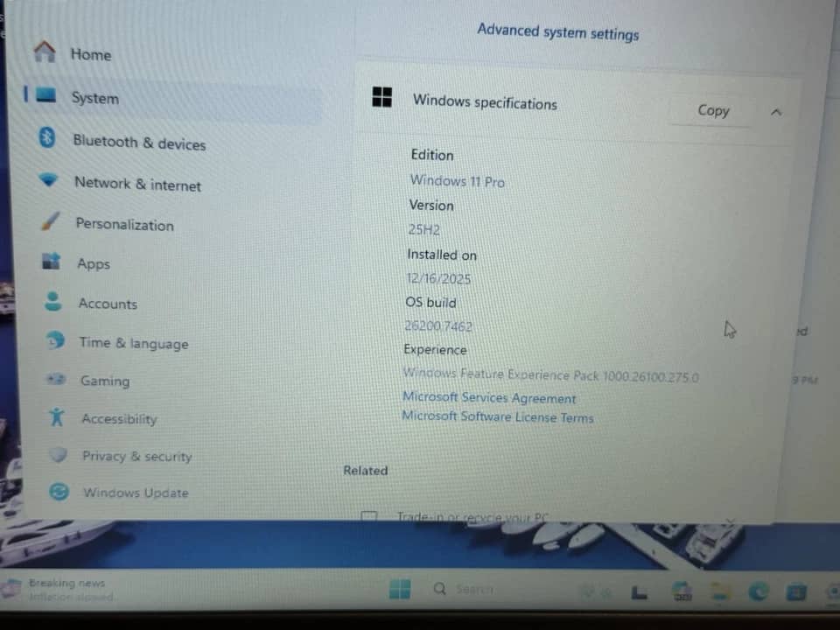This screenshot has width=840, height=630.
Task: Select the 12/16/2025 install date
Action: pyautogui.click(x=438, y=278)
